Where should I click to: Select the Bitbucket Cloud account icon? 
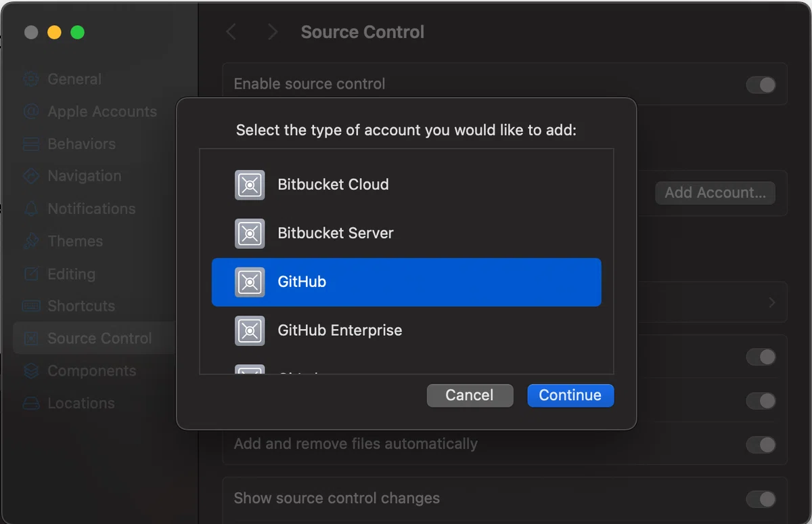(250, 185)
